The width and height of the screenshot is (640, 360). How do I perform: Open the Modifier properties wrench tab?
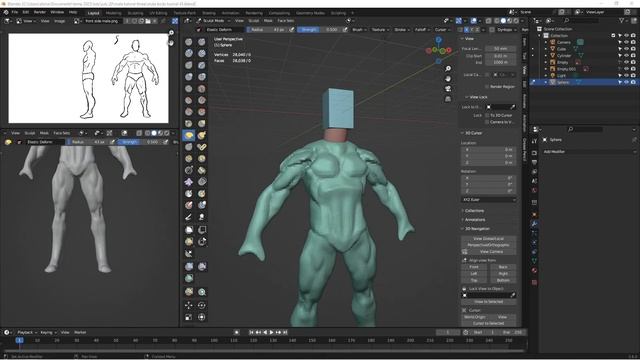[x=534, y=223]
